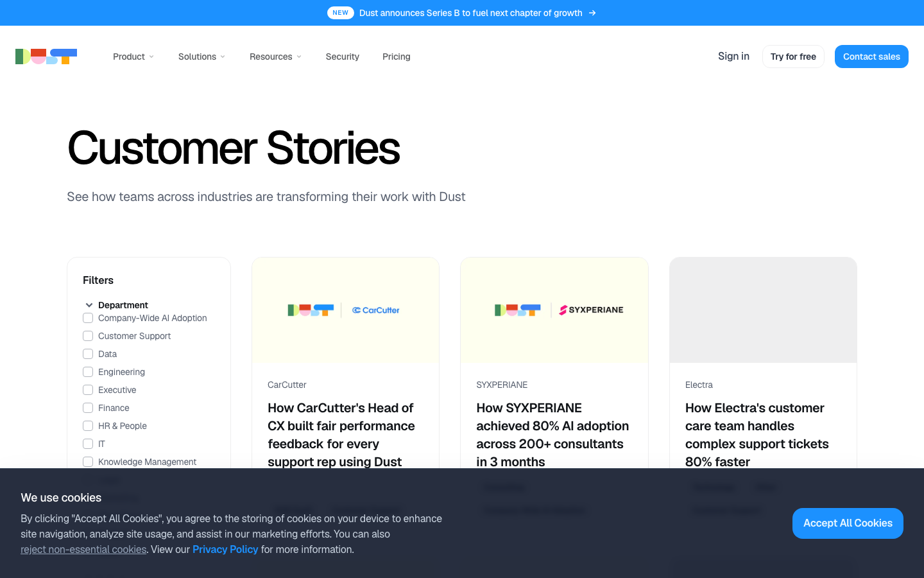Open the Resources menu dropdown

tap(275, 57)
